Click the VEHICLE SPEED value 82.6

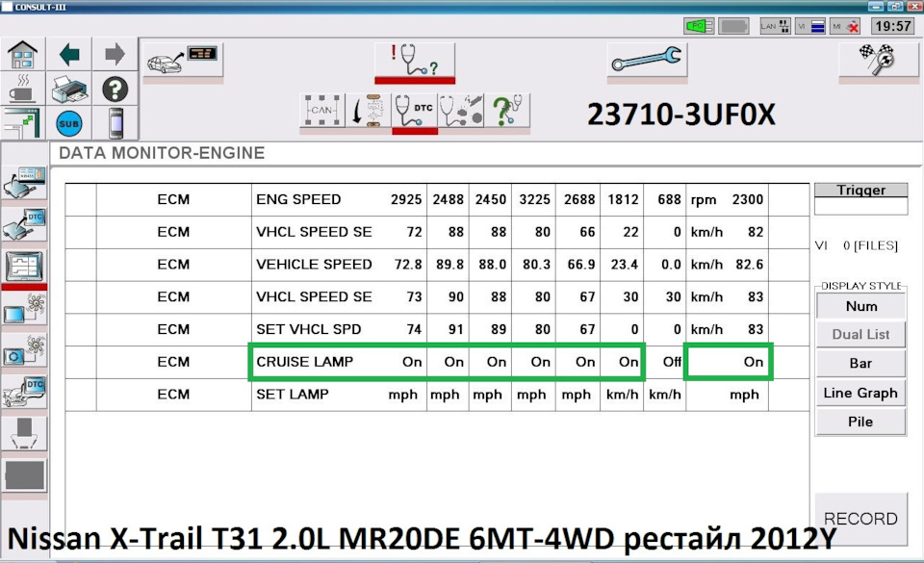tap(749, 265)
